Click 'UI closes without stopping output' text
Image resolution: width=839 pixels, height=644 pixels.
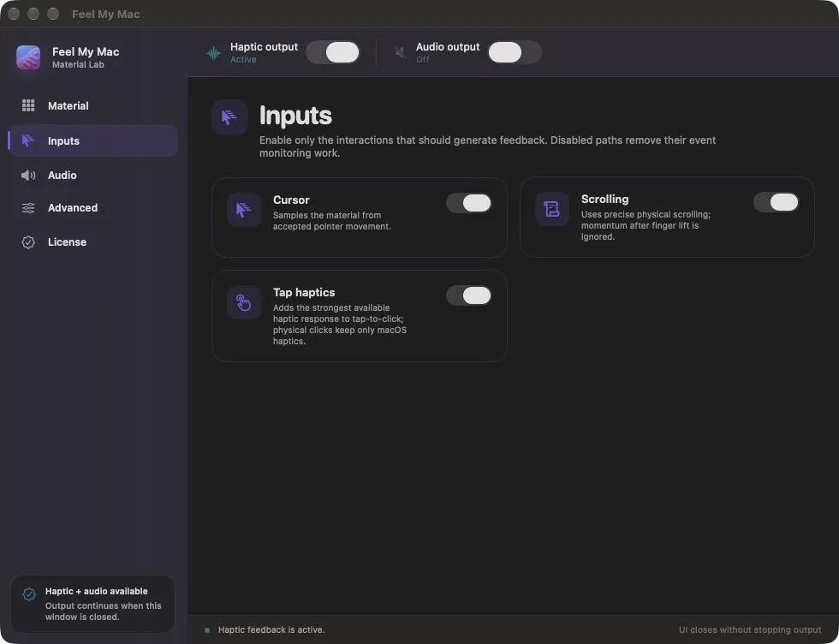[750, 630]
